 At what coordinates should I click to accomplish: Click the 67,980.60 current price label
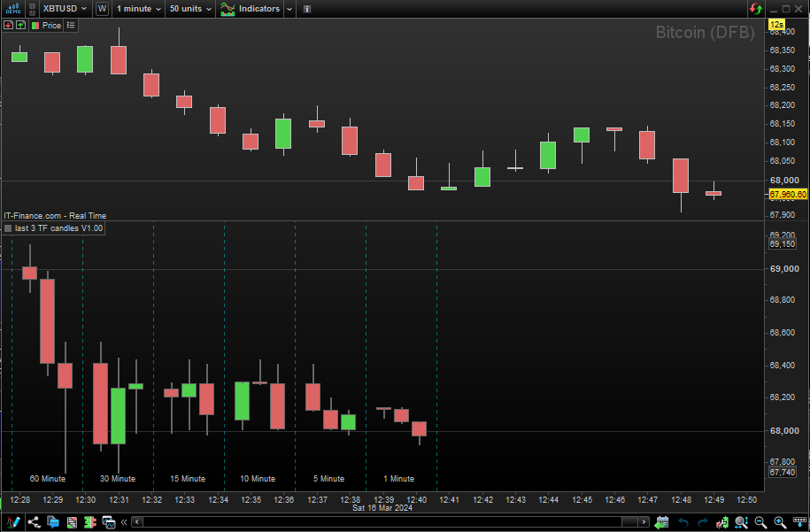(788, 194)
